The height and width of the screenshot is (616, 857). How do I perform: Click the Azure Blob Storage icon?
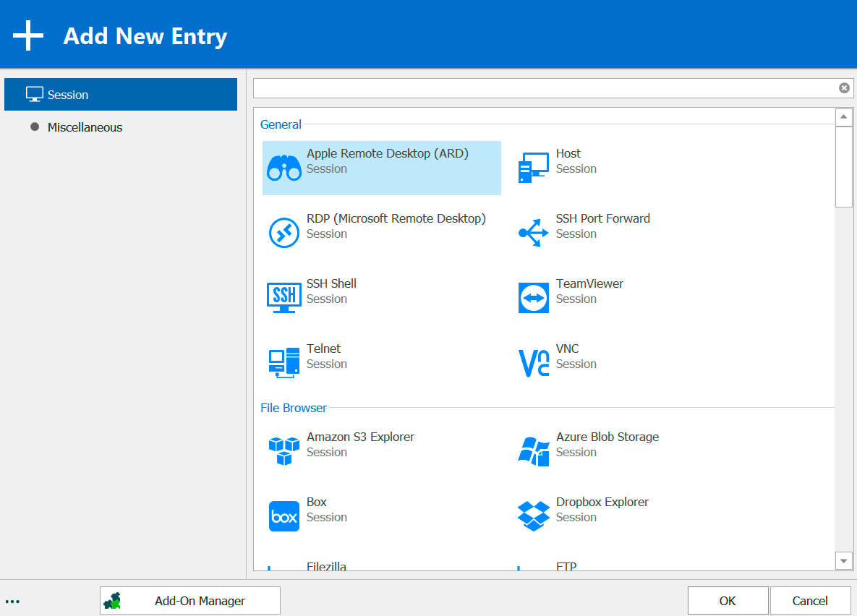(534, 451)
